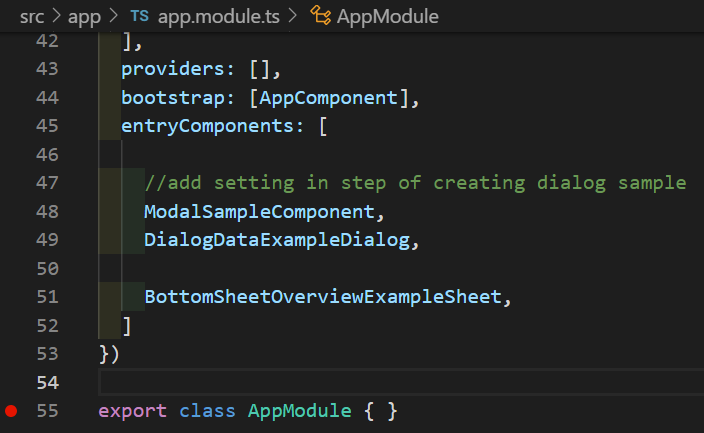This screenshot has width=704, height=433.
Task: Expand the chevron after app.module.ts breadcrumb
Action: (293, 16)
